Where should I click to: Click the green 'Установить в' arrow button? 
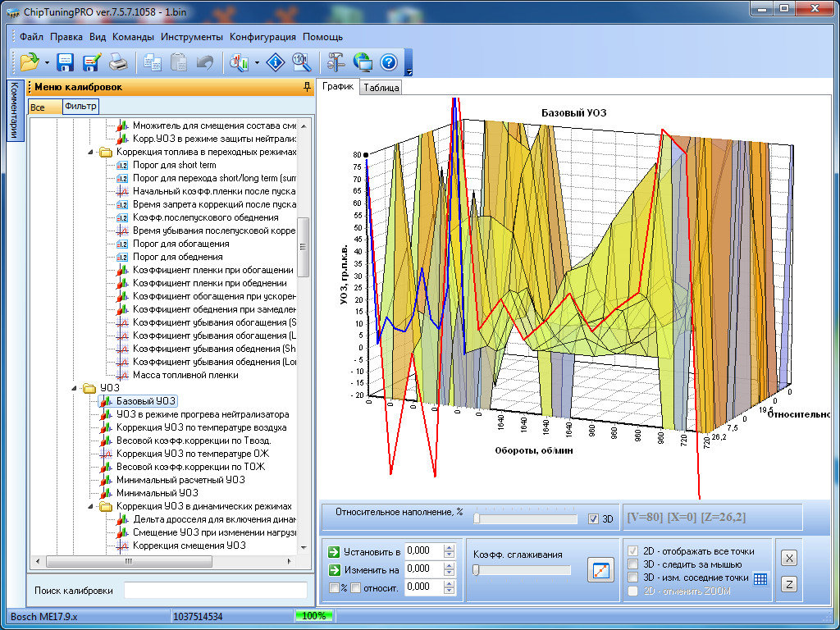tap(334, 551)
